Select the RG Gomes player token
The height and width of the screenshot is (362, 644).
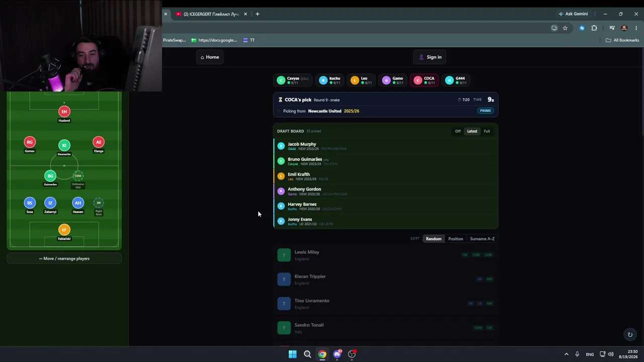pos(30,142)
